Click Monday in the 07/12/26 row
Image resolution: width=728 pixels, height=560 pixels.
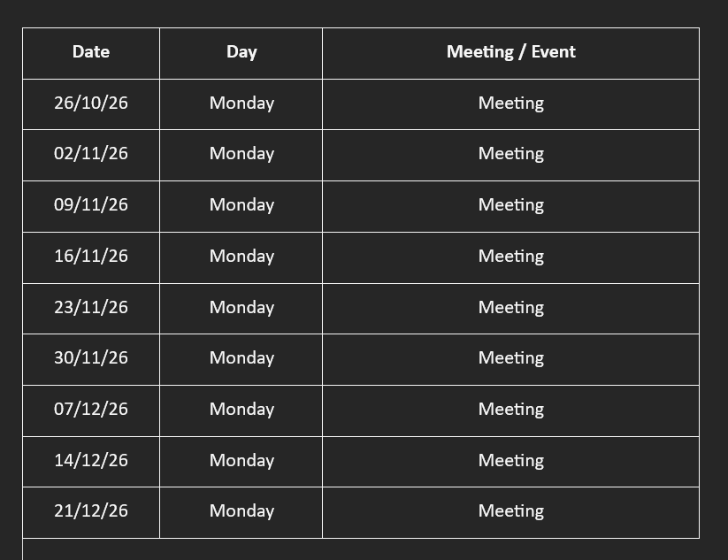click(241, 410)
